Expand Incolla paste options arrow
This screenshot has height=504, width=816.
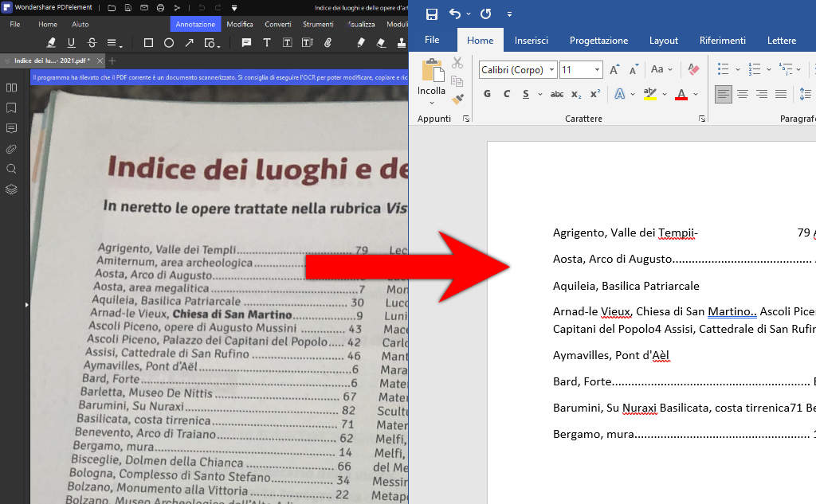[431, 103]
